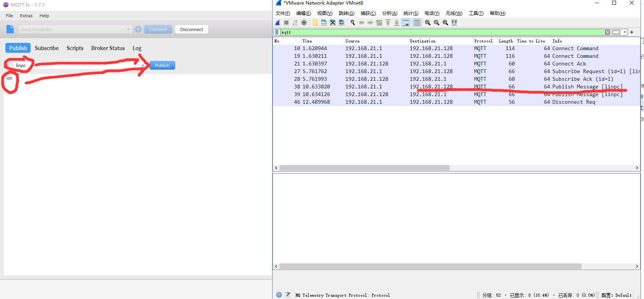Select packet 27 Subscribe Request
The image size is (644, 299).
[x=457, y=71]
